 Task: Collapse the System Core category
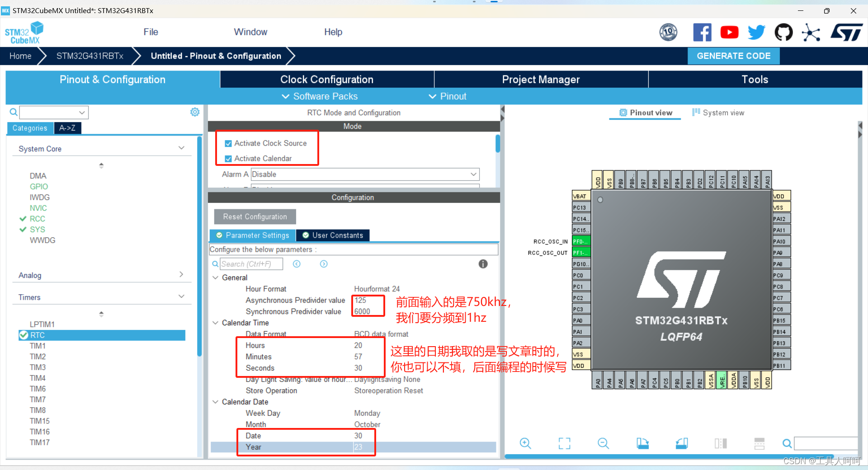coord(181,148)
